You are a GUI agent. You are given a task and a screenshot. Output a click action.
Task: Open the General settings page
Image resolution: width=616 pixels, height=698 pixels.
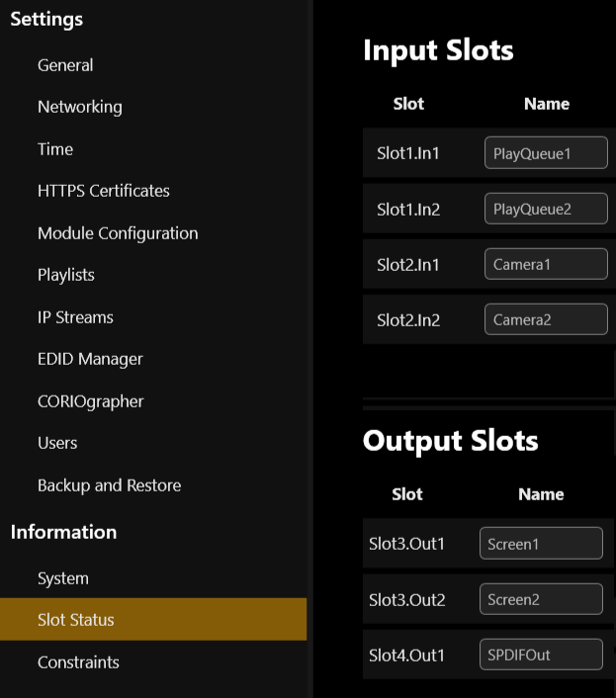point(65,65)
